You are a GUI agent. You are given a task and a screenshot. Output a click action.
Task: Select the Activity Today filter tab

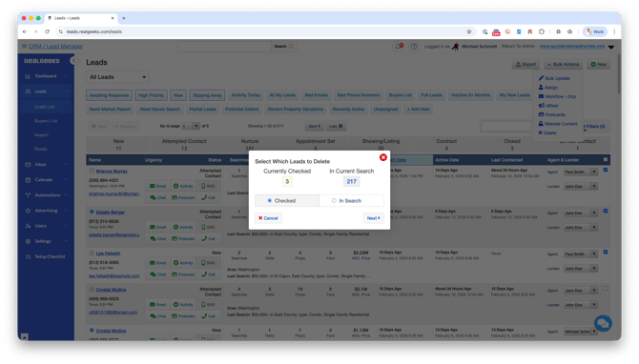tap(245, 95)
